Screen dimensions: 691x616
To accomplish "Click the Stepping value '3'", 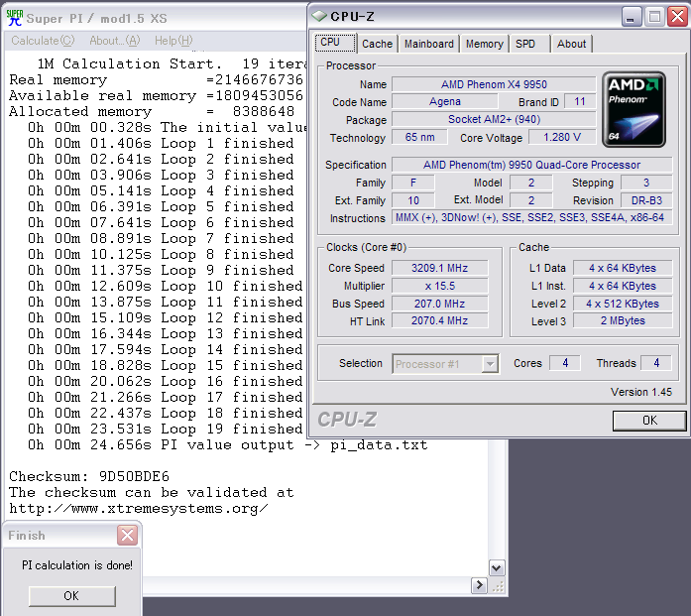I will click(x=646, y=183).
